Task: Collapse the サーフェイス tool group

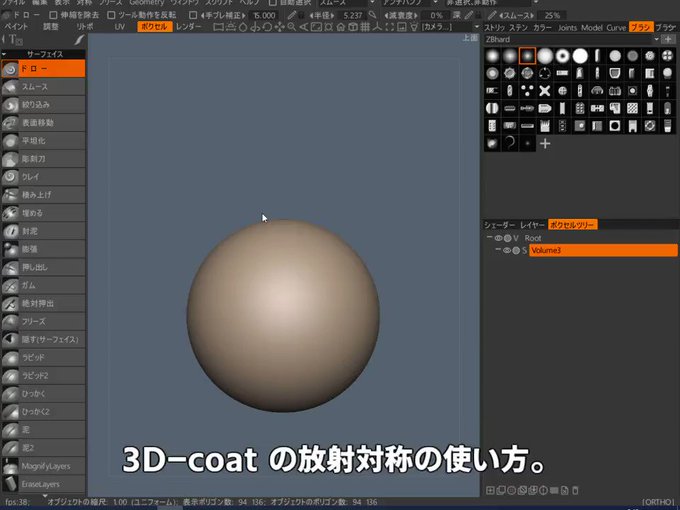Action: [4, 54]
